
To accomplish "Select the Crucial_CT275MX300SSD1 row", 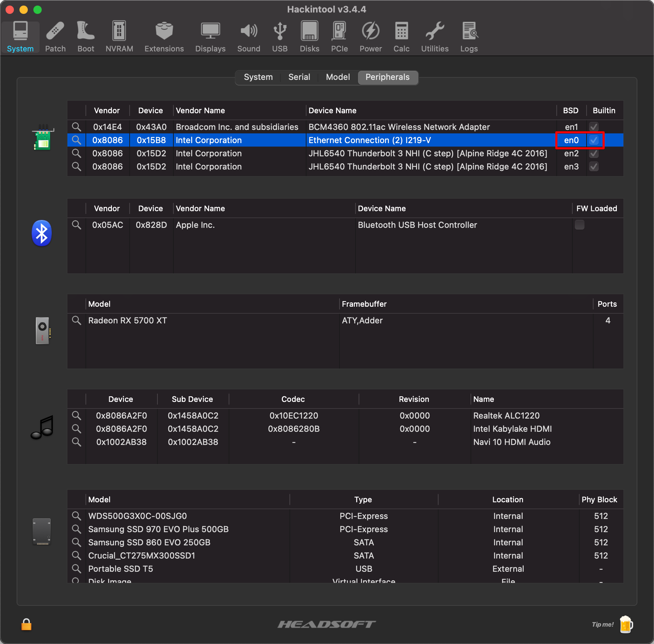I will tap(345, 555).
